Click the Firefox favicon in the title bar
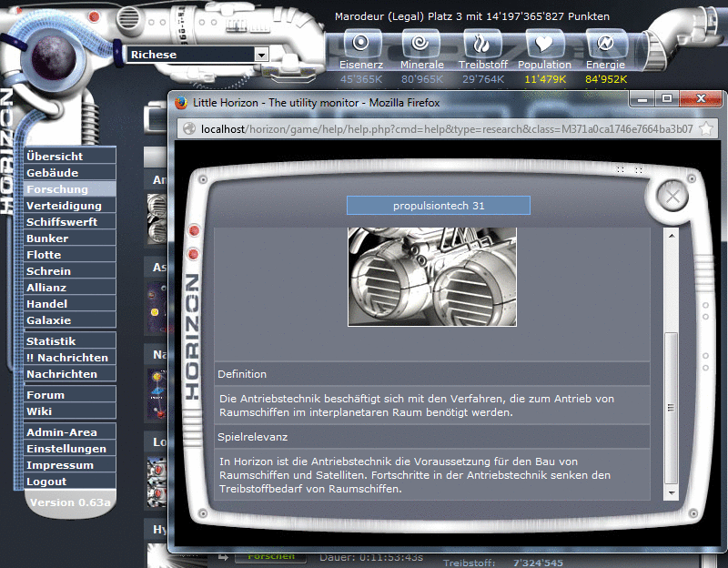The width and height of the screenshot is (728, 568). (179, 103)
